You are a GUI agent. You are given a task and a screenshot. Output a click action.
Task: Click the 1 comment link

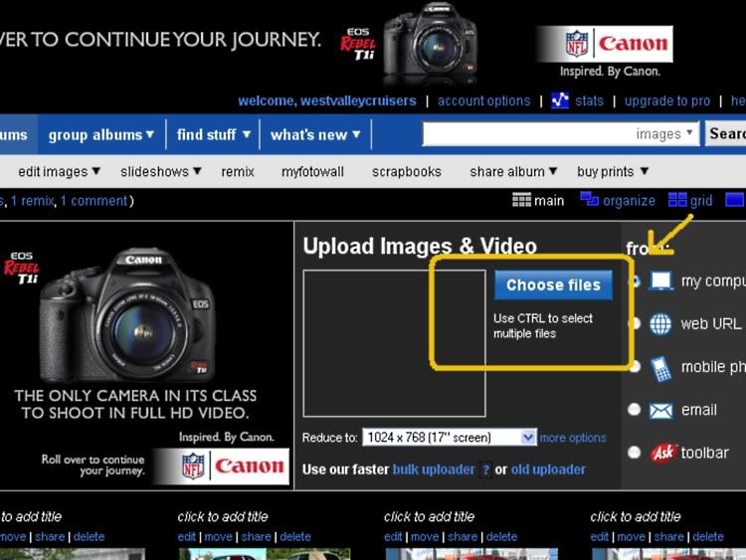pyautogui.click(x=94, y=201)
